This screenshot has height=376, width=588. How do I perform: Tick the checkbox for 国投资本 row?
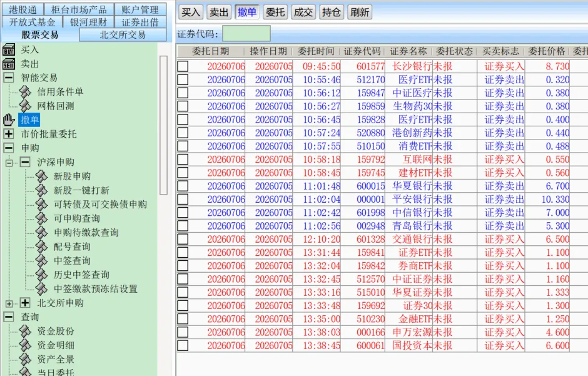tap(183, 345)
